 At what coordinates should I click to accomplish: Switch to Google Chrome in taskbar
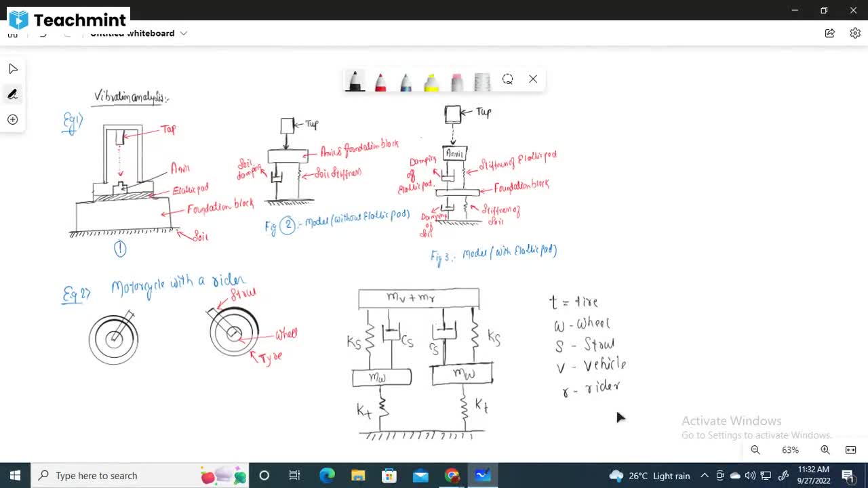click(452, 476)
